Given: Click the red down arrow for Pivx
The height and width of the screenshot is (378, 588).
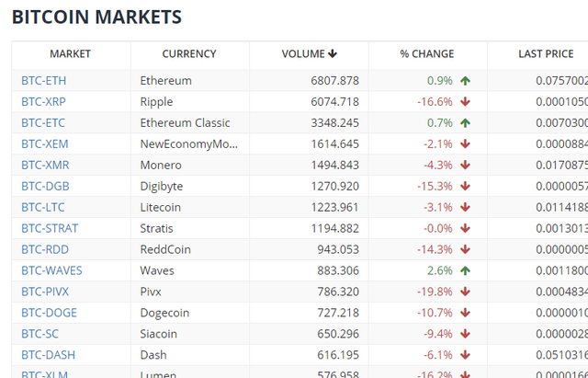Looking at the screenshot, I should 466,292.
